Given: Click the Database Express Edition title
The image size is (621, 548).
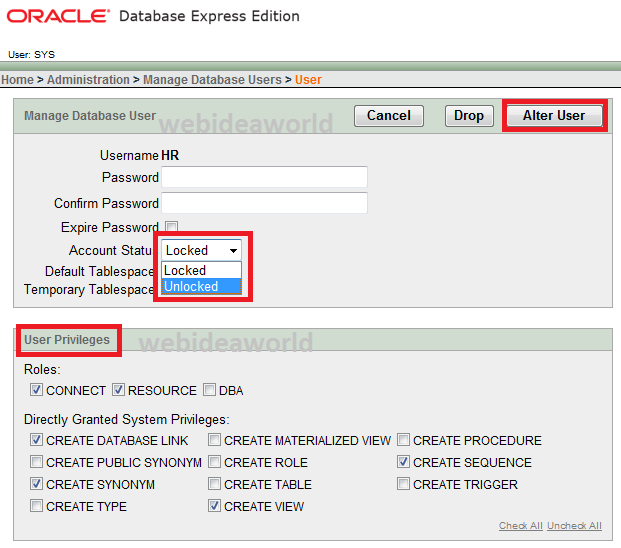Looking at the screenshot, I should [209, 16].
